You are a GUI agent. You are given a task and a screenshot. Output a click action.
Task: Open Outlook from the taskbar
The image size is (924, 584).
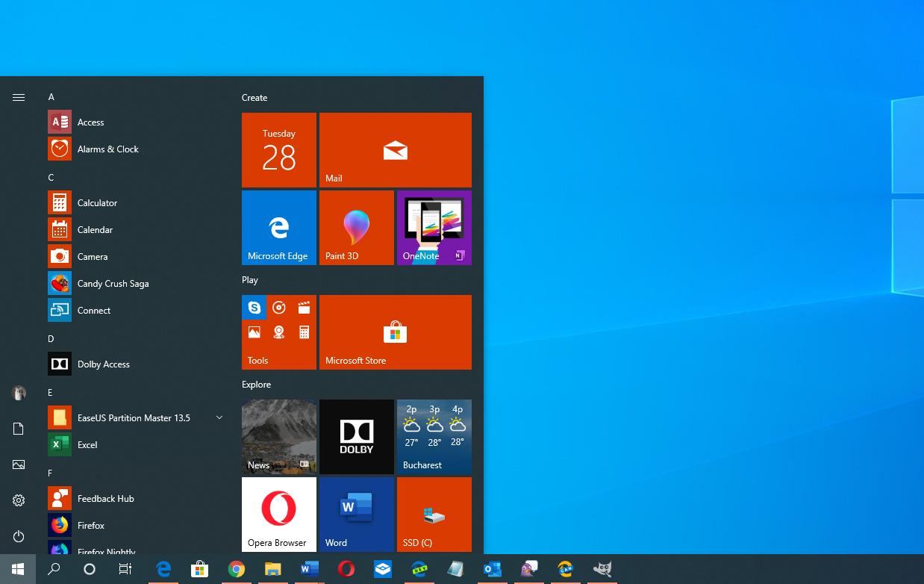pyautogui.click(x=492, y=569)
